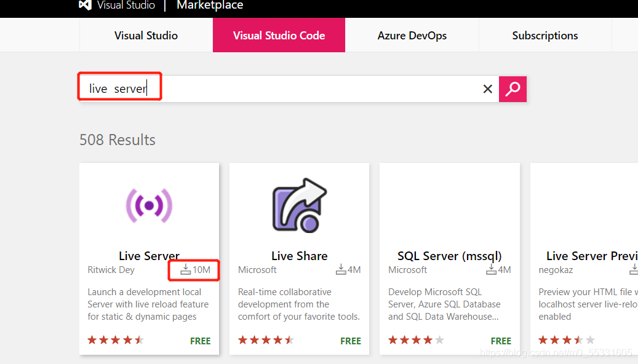Open the Azure DevOps tab
Screen dimensions: 638x364
point(412,36)
